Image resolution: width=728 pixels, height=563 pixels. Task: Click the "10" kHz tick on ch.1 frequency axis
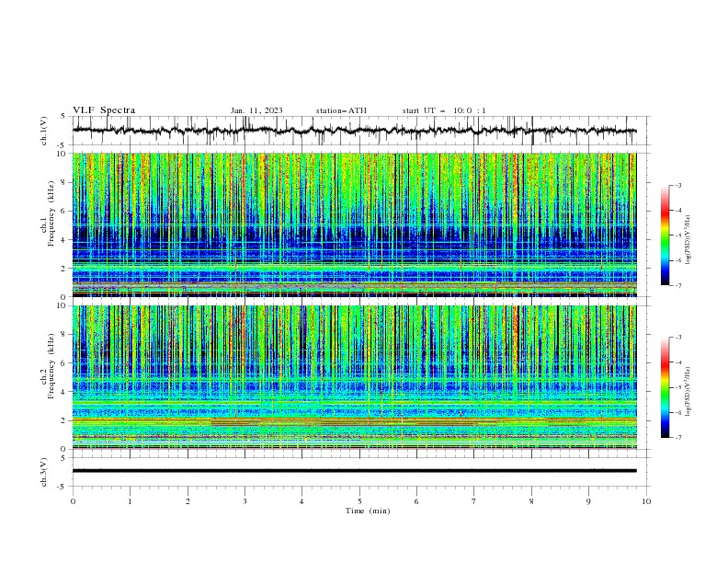pyautogui.click(x=63, y=154)
